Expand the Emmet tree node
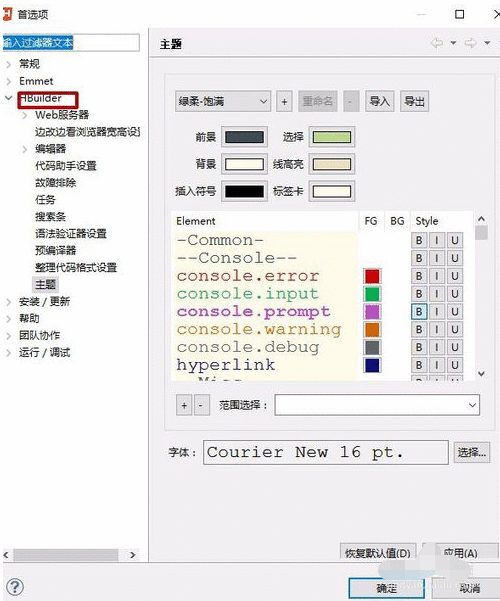 point(9,81)
